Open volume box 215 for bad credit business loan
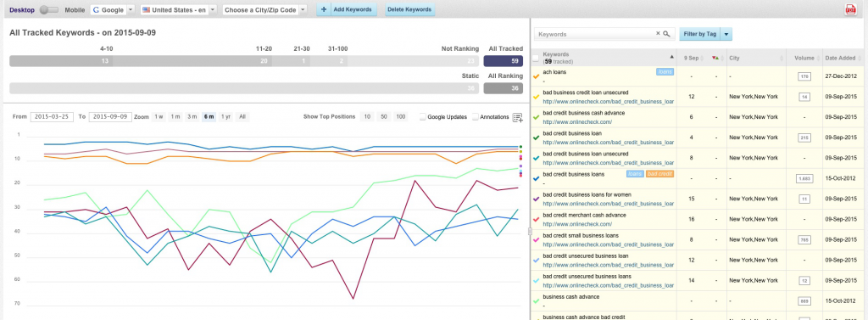The width and height of the screenshot is (868, 320). click(x=804, y=138)
